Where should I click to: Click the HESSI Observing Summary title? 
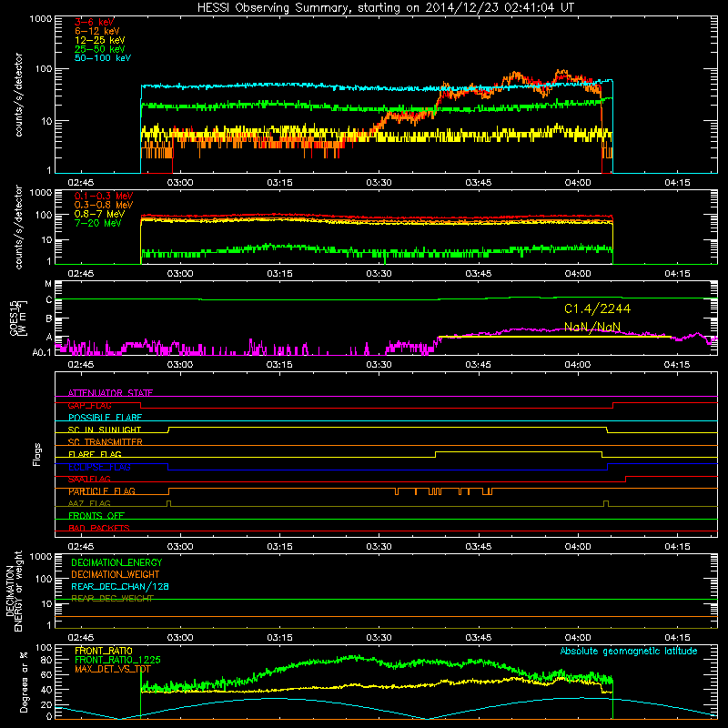(385, 7)
